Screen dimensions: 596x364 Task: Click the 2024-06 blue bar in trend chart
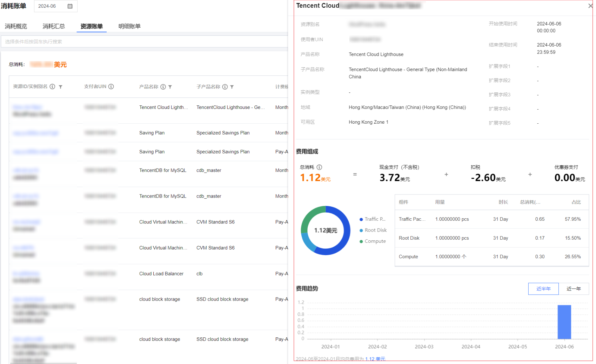[x=564, y=322]
